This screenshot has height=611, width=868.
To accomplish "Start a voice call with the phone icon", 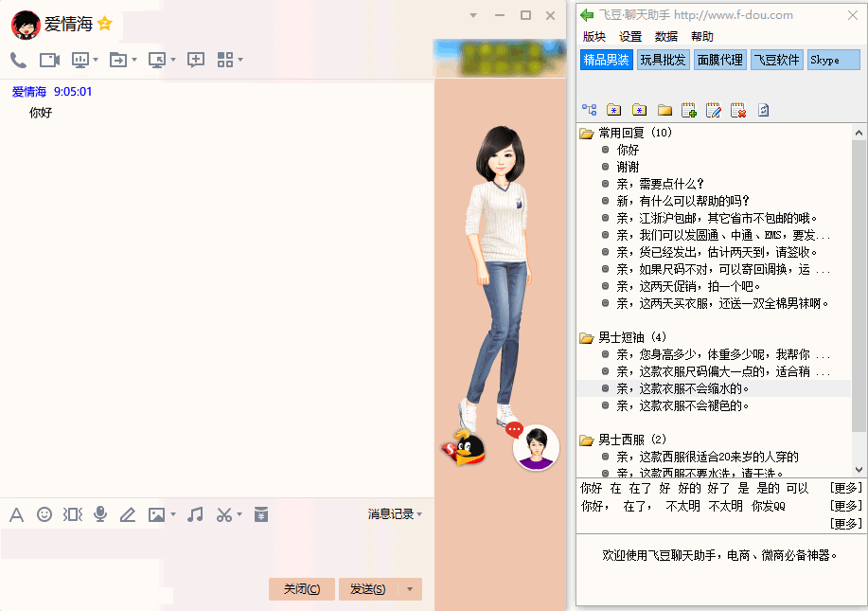I will point(18,60).
